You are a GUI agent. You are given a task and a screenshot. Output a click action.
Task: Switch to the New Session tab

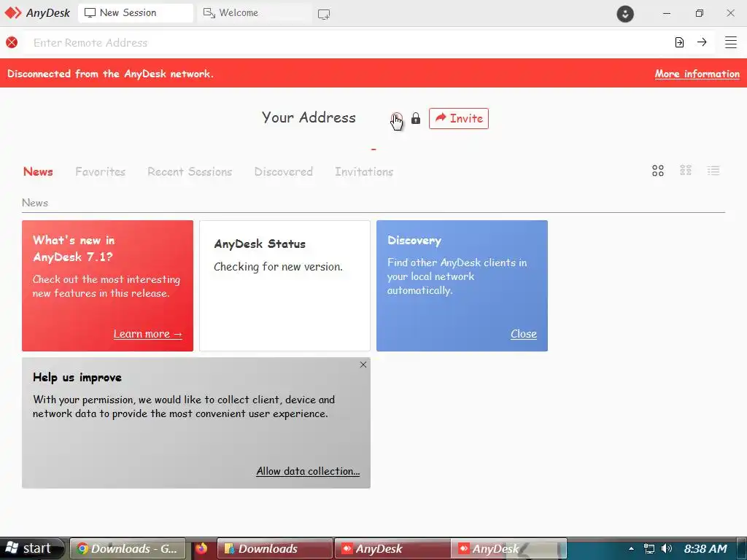(135, 13)
